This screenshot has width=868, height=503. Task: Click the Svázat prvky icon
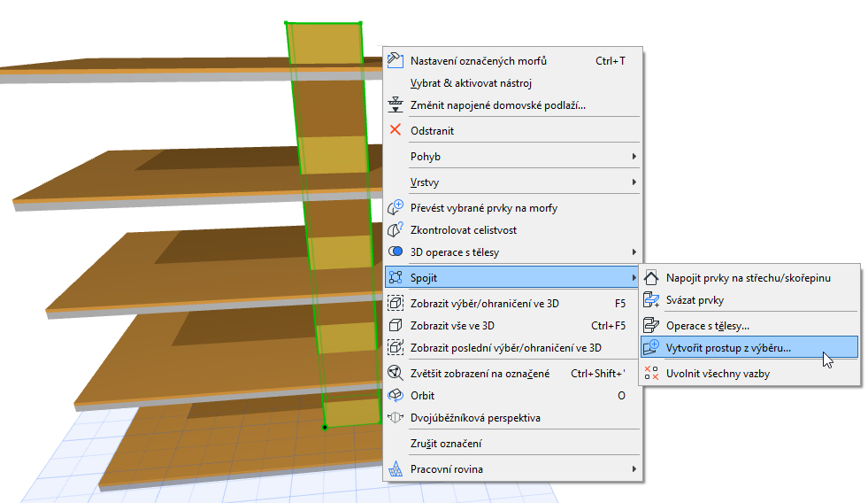(x=651, y=299)
